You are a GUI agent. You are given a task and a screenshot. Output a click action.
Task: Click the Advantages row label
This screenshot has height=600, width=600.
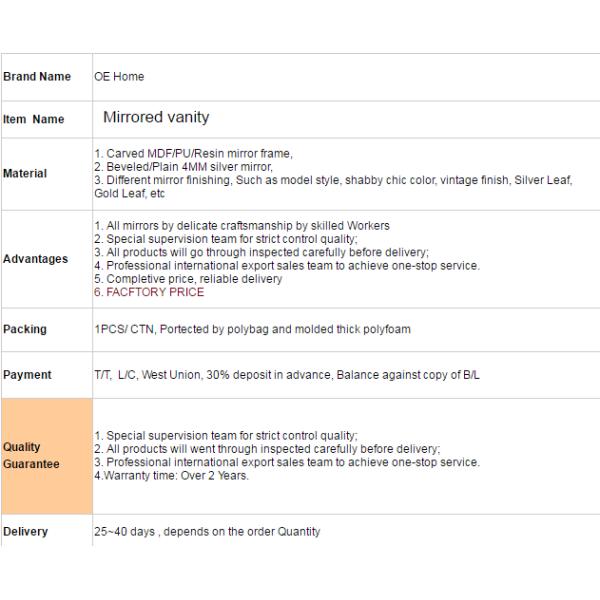coord(35,259)
